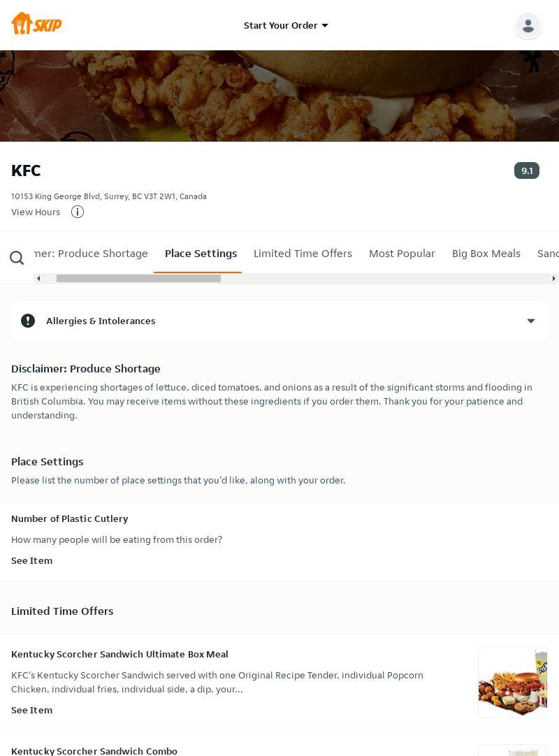The height and width of the screenshot is (756, 559).
Task: Click the Allergies exclamation alert icon
Action: pyautogui.click(x=28, y=321)
